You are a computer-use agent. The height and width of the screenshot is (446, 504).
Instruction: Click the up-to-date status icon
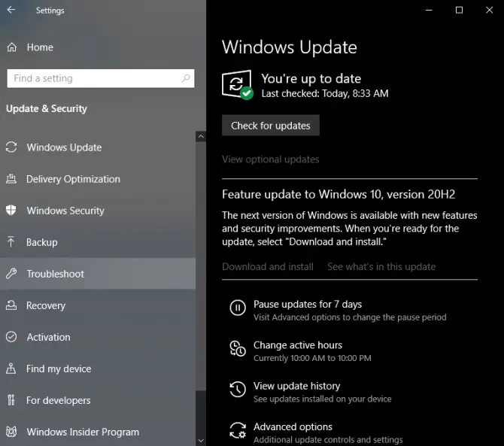(237, 85)
